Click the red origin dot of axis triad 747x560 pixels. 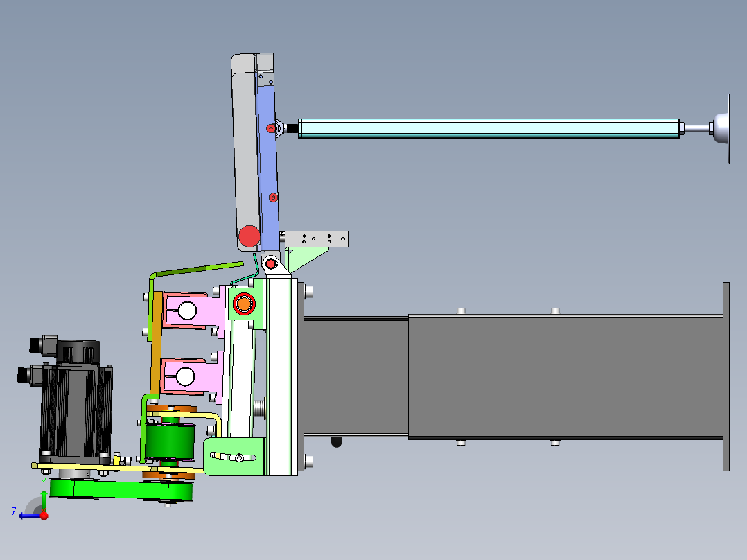[44, 516]
